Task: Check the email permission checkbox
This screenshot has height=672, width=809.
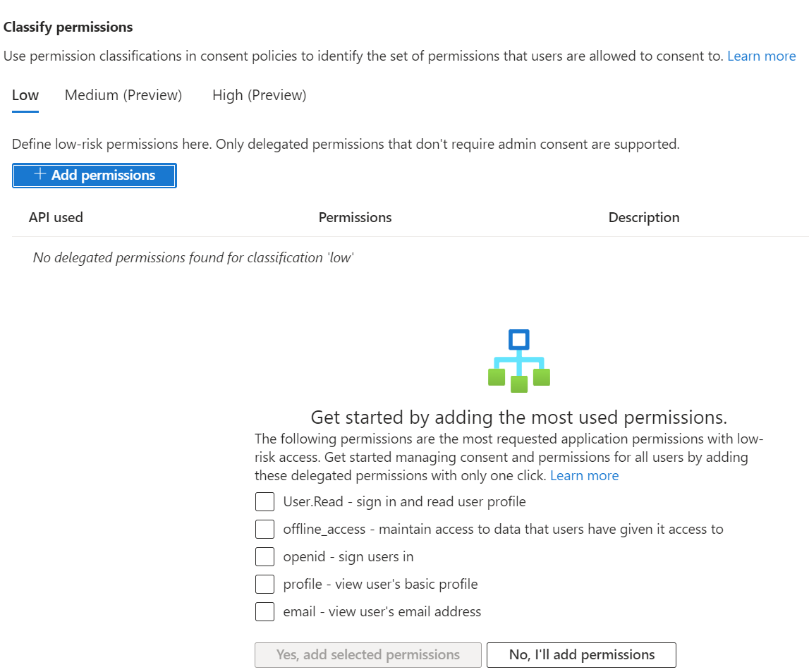Action: (264, 611)
